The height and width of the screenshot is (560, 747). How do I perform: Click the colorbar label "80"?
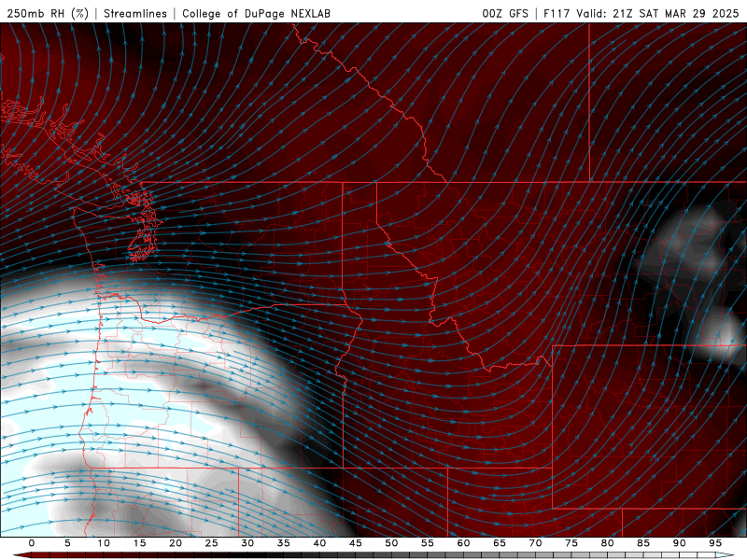click(x=607, y=543)
